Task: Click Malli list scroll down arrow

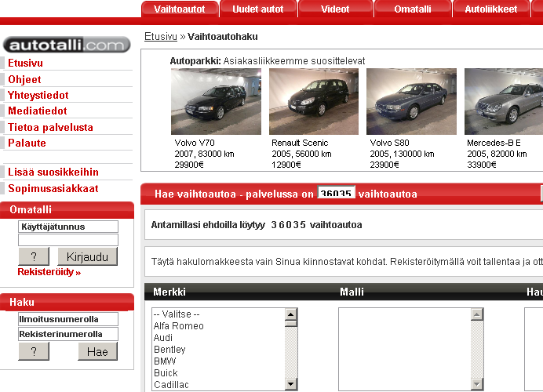Action: click(x=477, y=383)
